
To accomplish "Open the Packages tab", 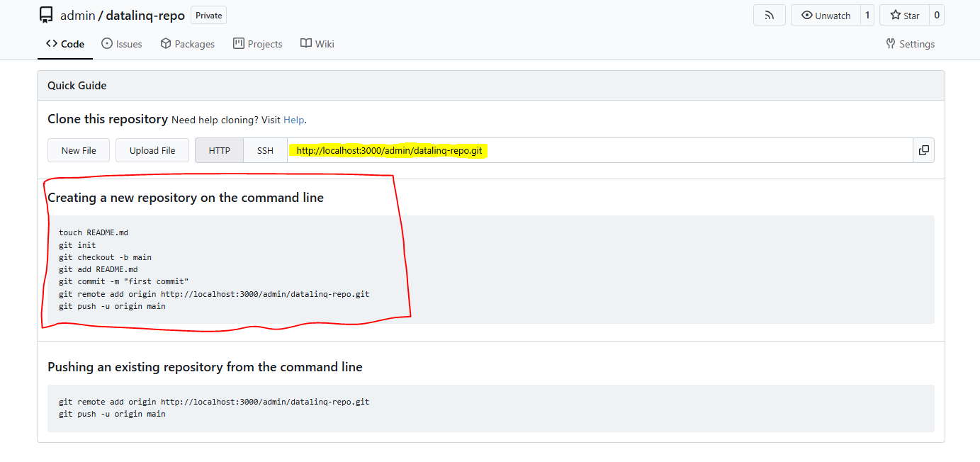I will point(188,44).
